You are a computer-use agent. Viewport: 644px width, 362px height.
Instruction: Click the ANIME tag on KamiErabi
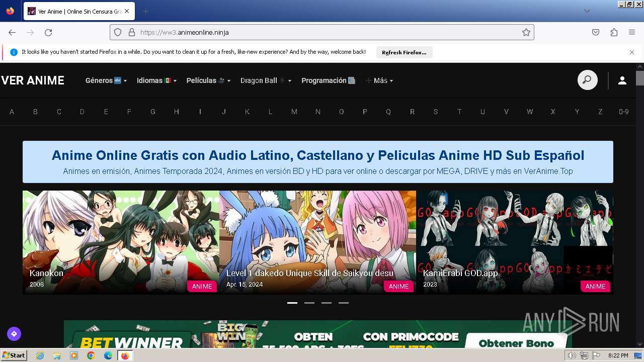click(x=595, y=286)
